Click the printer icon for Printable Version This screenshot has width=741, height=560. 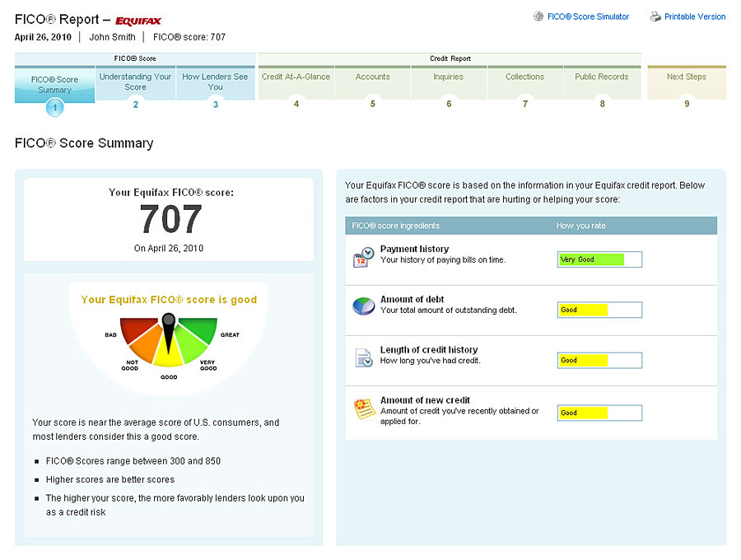[655, 16]
